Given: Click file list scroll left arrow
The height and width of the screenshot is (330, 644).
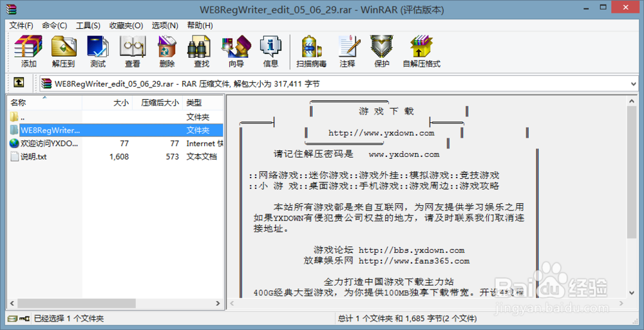Looking at the screenshot, I should click(12, 304).
